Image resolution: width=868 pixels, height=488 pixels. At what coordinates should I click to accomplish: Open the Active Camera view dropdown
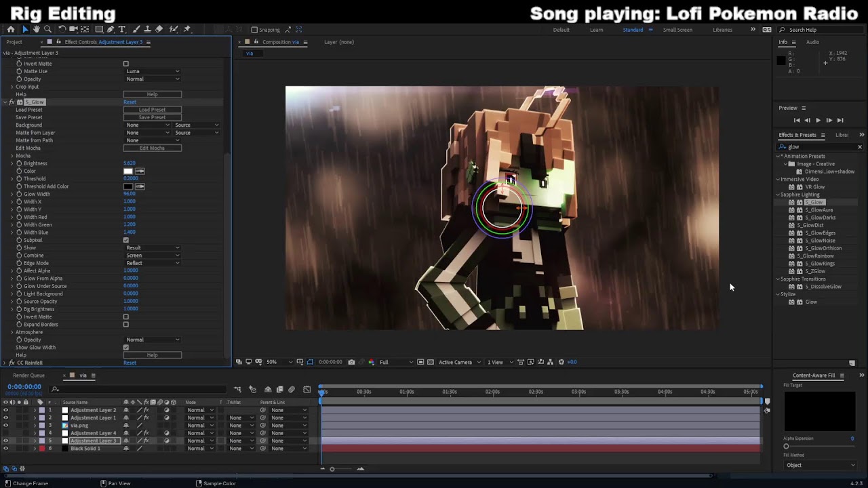click(x=459, y=362)
